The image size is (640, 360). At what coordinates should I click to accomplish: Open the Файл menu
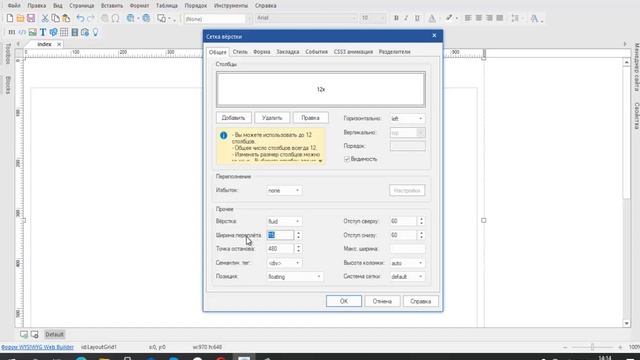[14, 6]
